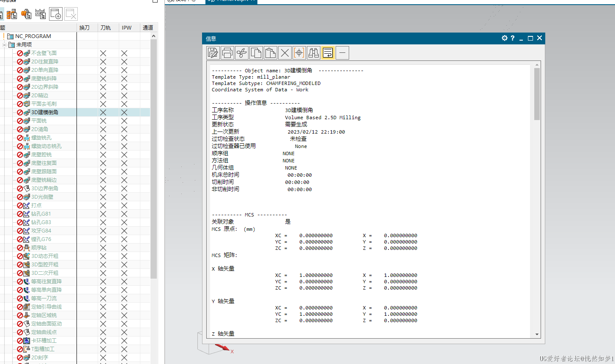Screen dimensions: 615x364
Task: Select operation 平面铣
Action: coord(39,121)
